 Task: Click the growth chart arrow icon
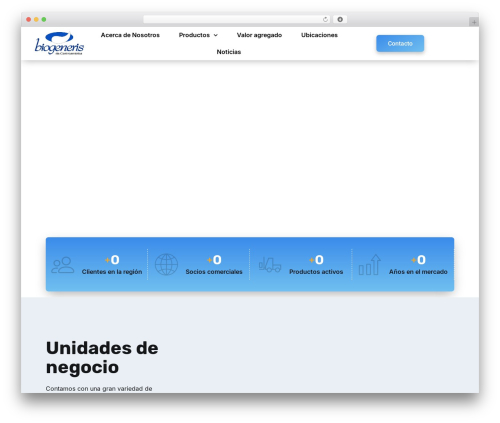[370, 265]
